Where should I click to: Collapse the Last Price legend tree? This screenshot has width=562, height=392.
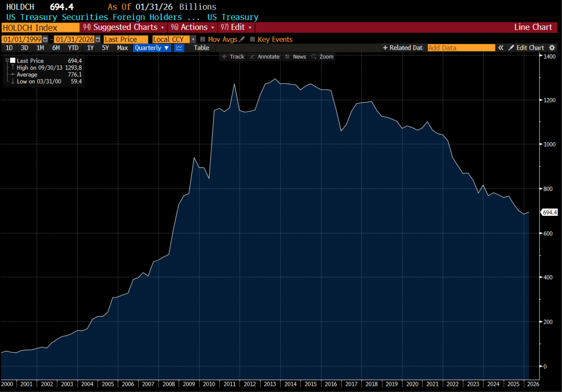pyautogui.click(x=7, y=60)
